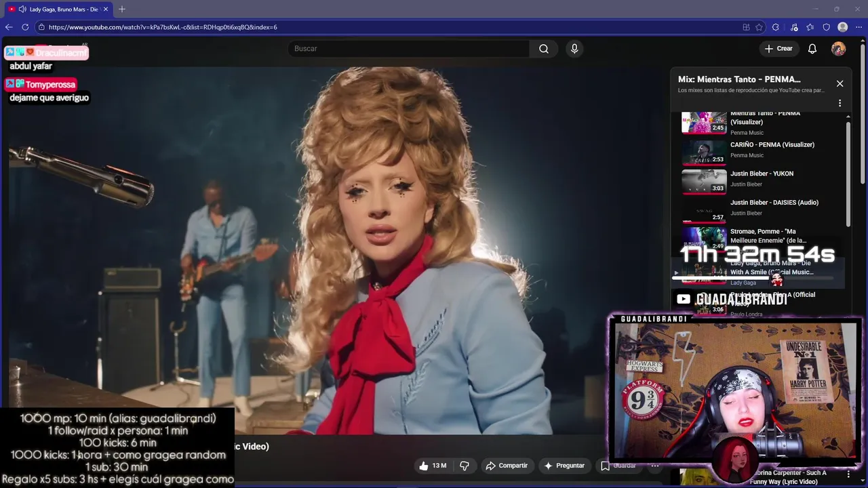Open Sabrina Carpenter - Such A Funny Way video

pos(788,477)
